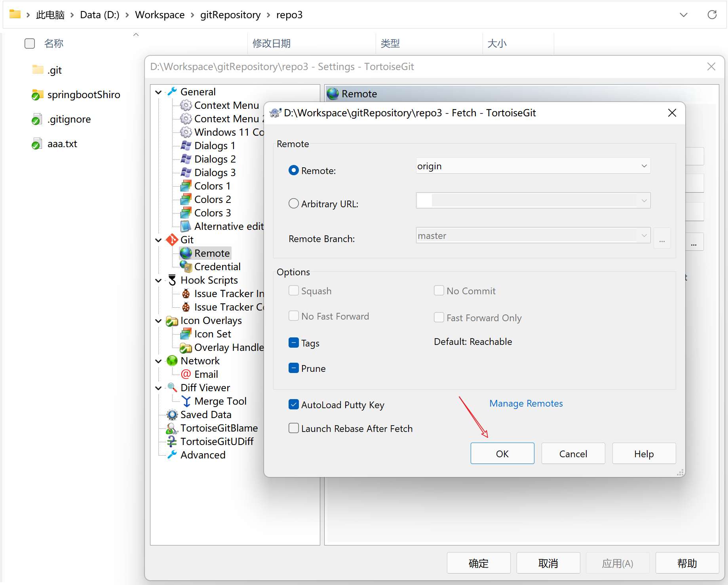
Task: Collapse the Network tree node
Action: click(x=158, y=361)
